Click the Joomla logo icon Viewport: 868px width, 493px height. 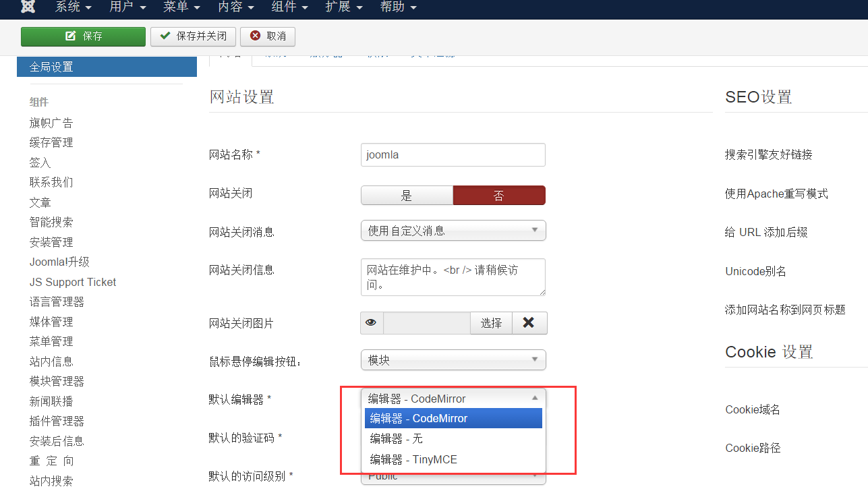(x=28, y=7)
